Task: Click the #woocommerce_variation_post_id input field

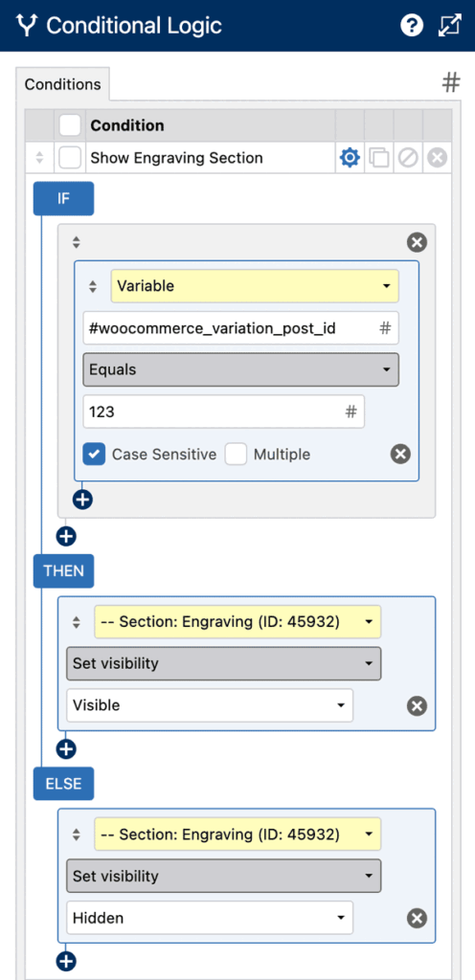Action: click(x=240, y=328)
